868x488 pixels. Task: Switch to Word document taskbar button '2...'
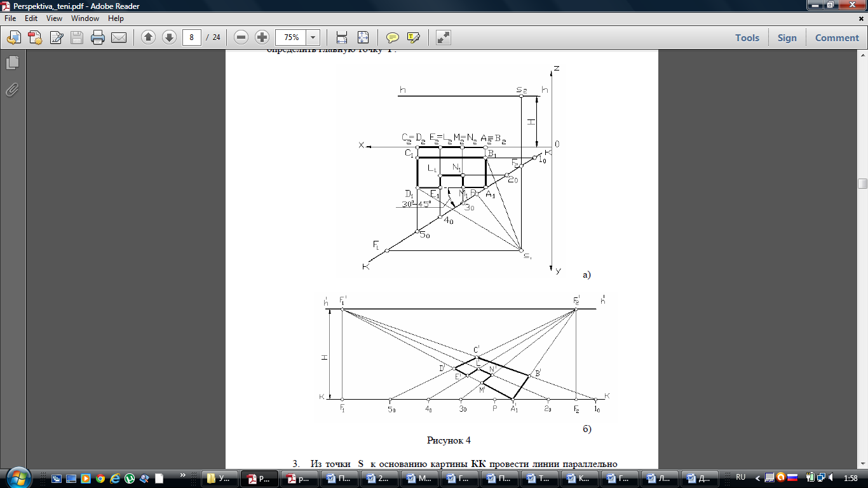point(378,478)
